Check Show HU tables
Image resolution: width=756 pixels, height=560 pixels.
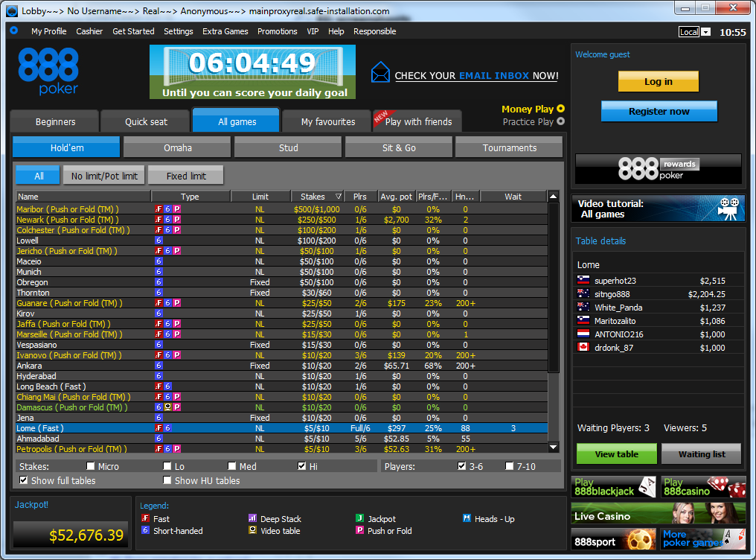coord(167,480)
